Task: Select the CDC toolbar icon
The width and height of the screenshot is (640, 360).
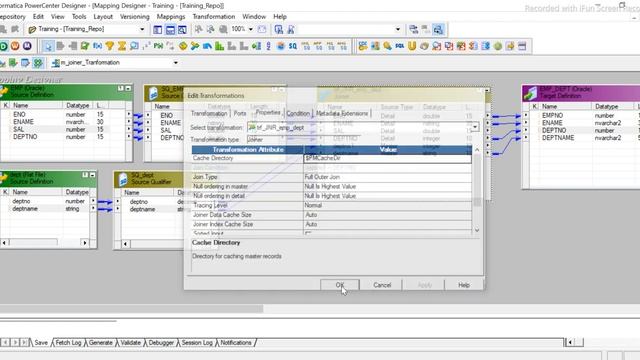Action: pos(362,46)
